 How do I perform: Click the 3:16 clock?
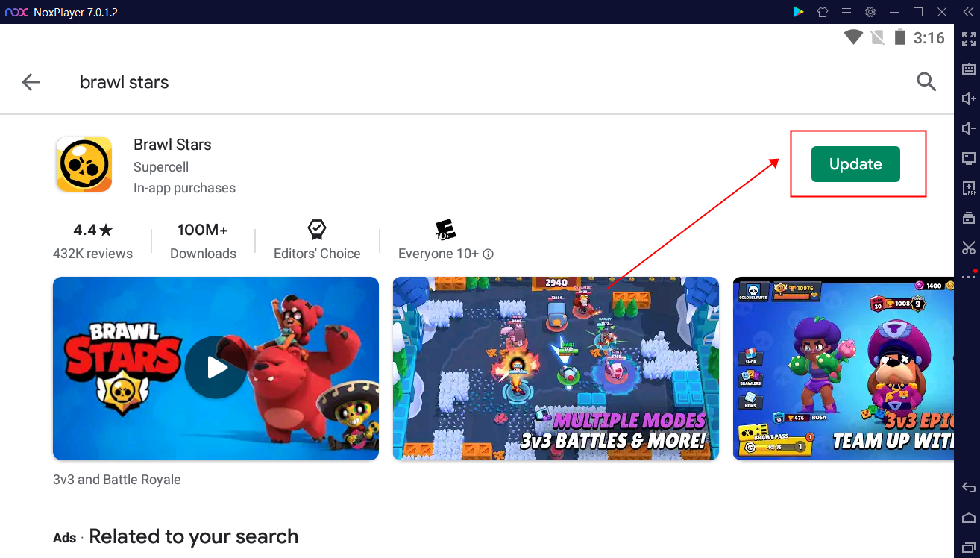pyautogui.click(x=929, y=38)
